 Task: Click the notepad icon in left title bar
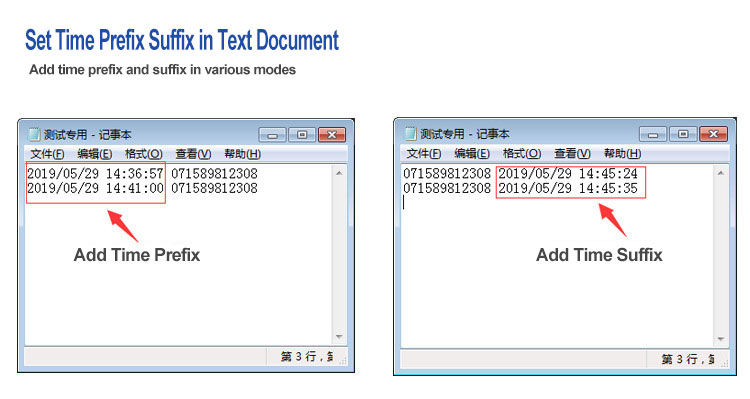[x=34, y=134]
